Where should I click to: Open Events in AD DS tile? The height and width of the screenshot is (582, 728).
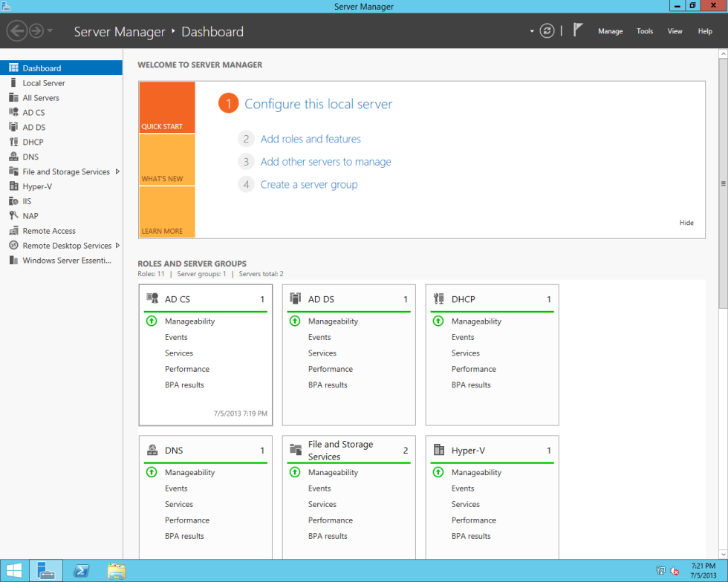[319, 337]
